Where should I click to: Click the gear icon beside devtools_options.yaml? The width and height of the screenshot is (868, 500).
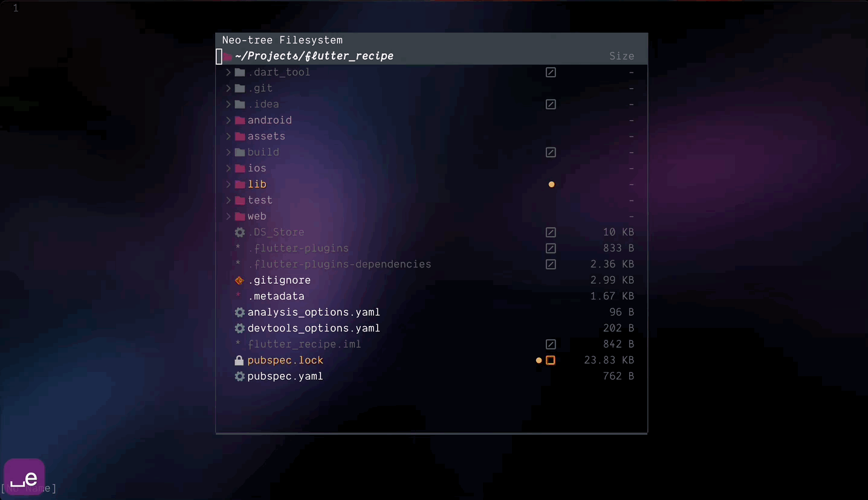239,328
